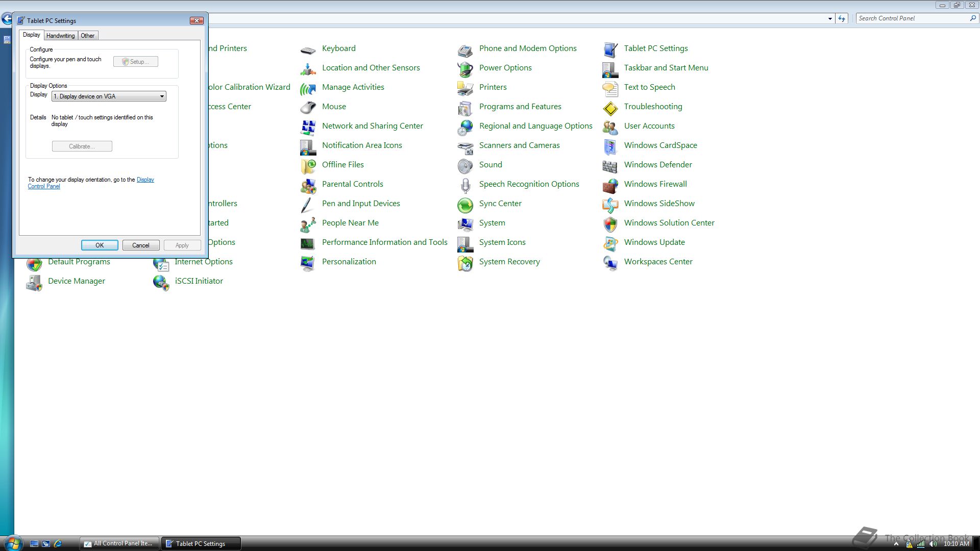
Task: Click Network and Sharing Center icon
Action: click(308, 127)
